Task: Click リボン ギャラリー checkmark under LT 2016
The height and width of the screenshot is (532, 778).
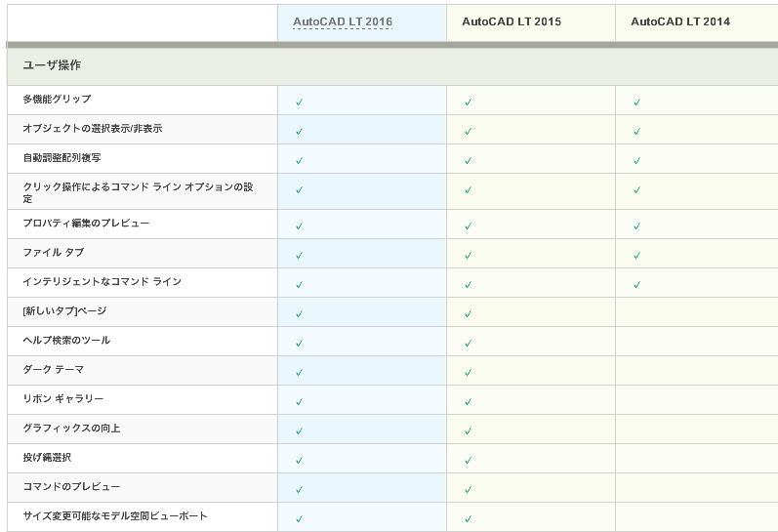Action: [x=299, y=402]
